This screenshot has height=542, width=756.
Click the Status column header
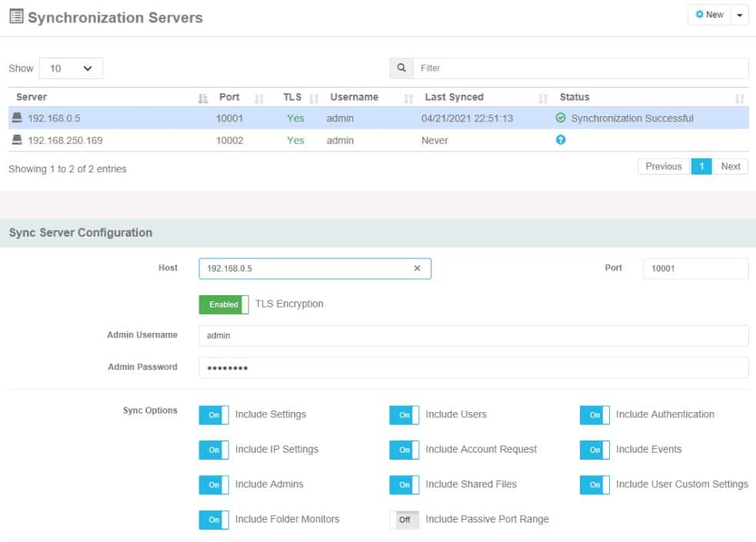(x=574, y=97)
